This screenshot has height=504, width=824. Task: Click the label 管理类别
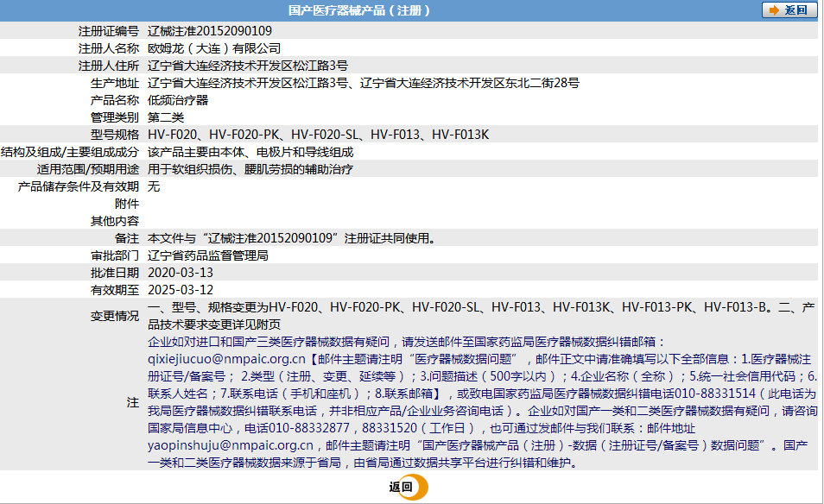[115, 117]
